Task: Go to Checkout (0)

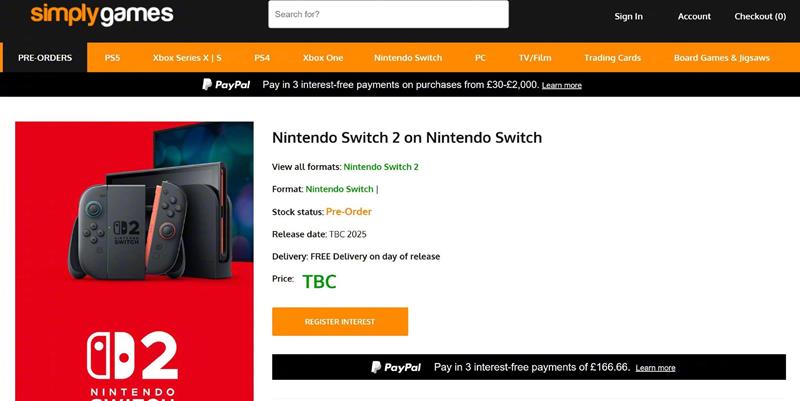Action: tap(760, 16)
